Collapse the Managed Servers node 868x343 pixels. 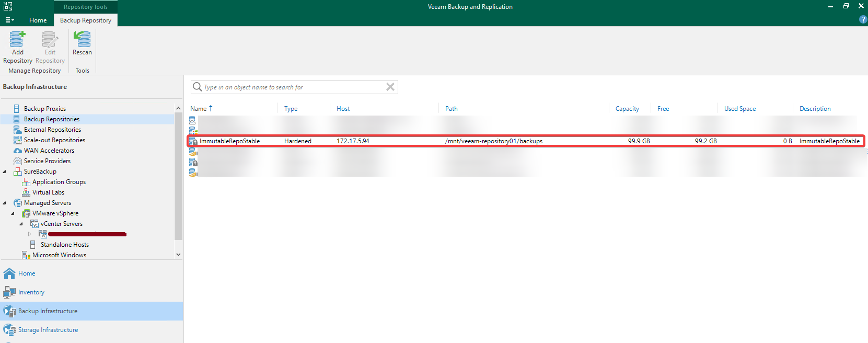pyautogui.click(x=5, y=203)
